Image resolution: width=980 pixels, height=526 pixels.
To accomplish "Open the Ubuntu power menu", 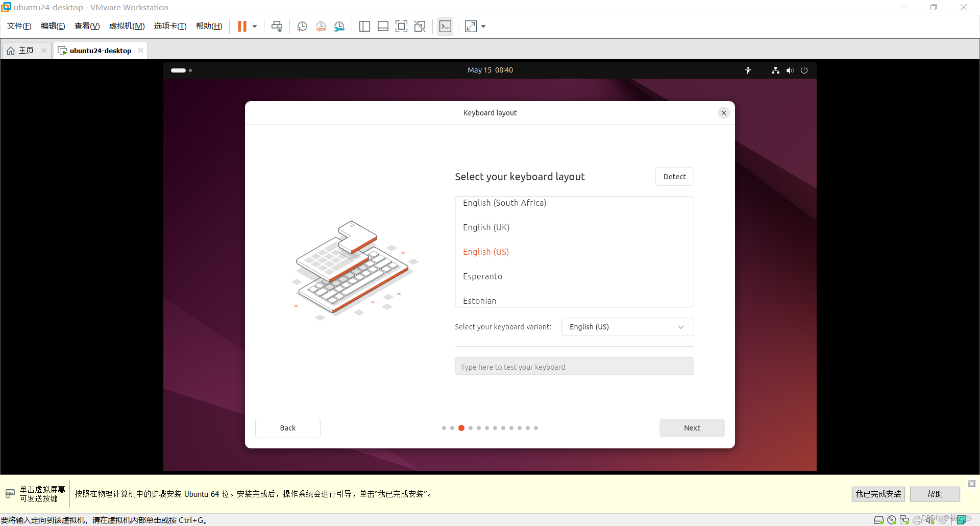I will point(804,70).
